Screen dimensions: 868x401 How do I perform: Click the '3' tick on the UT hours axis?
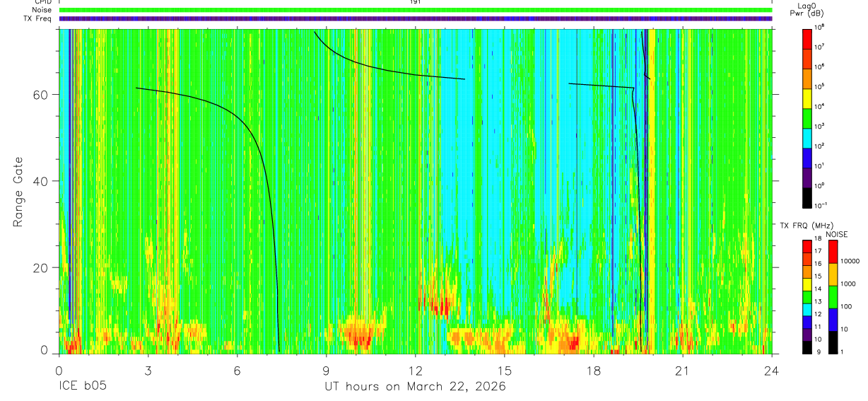coord(148,371)
